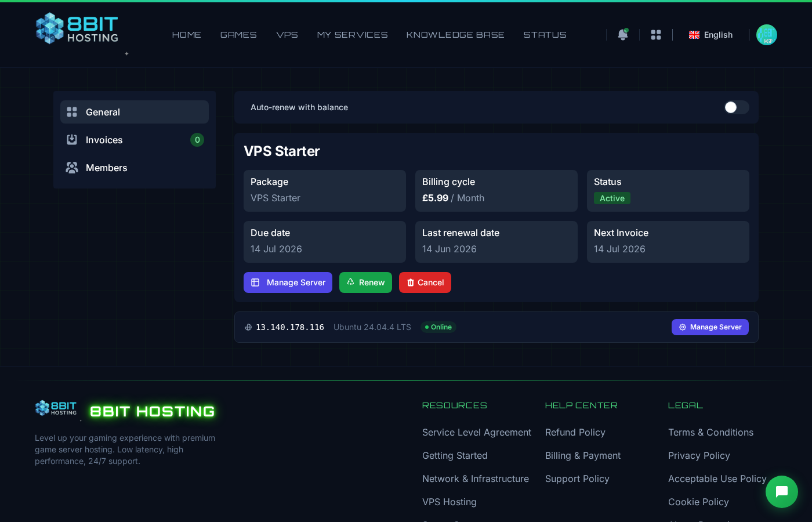This screenshot has width=812, height=522.
Task: Click the glowing 8BIT HOSTING footer title
Action: [x=153, y=411]
